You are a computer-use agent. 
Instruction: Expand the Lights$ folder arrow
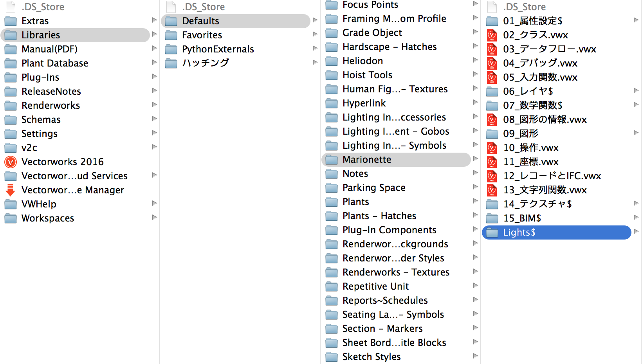point(636,231)
